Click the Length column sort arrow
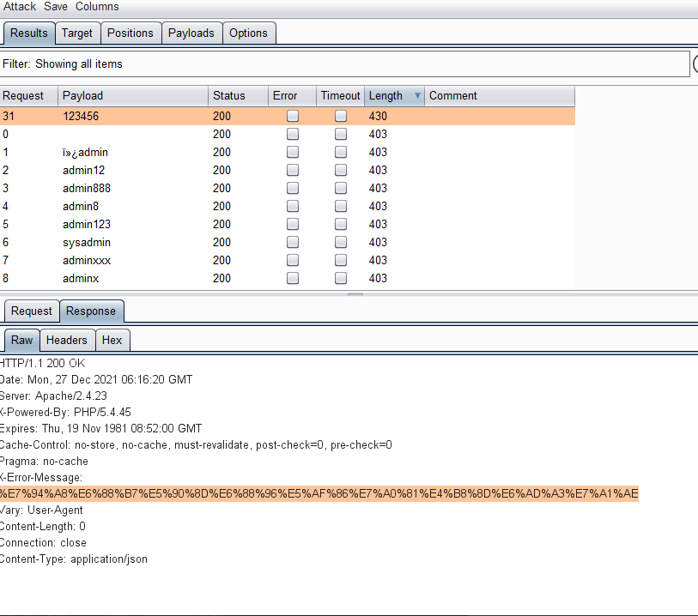 [x=417, y=95]
